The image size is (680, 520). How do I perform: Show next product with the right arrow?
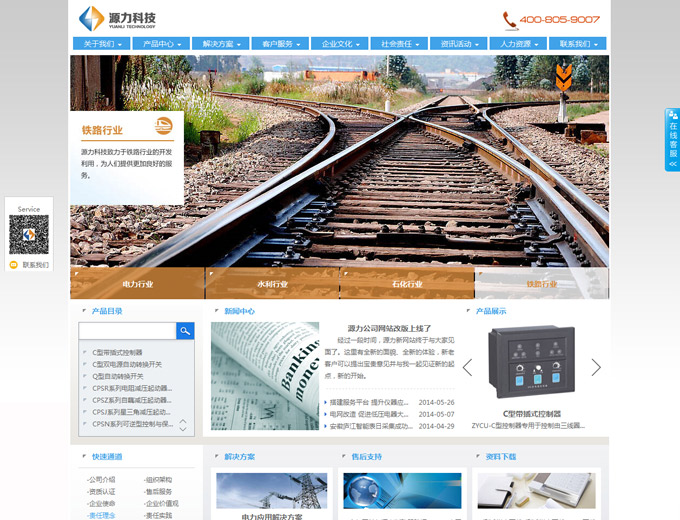coord(596,367)
